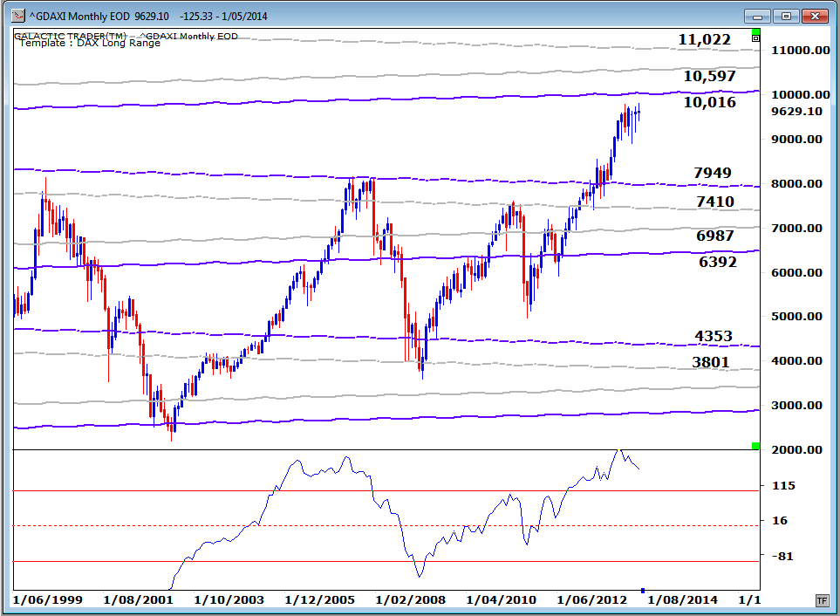
Task: Click the 1/12/2005 date label
Action: pos(320,600)
